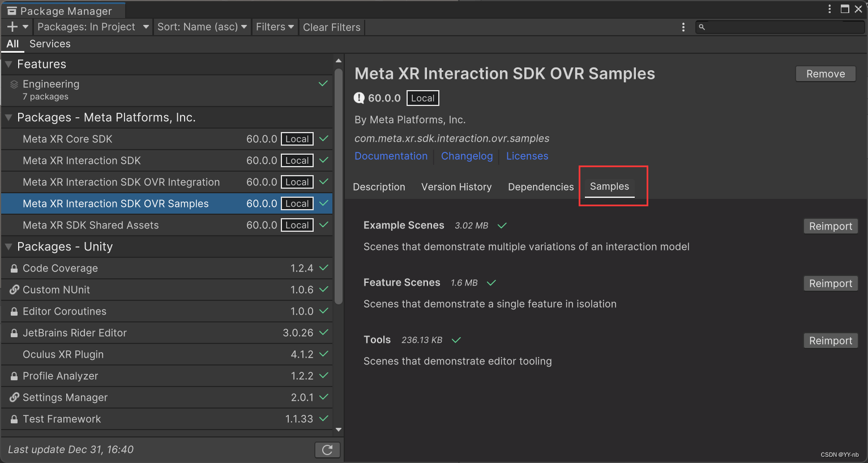Viewport: 868px width, 463px height.
Task: Open Packages: In Project dropdown
Action: pos(93,27)
